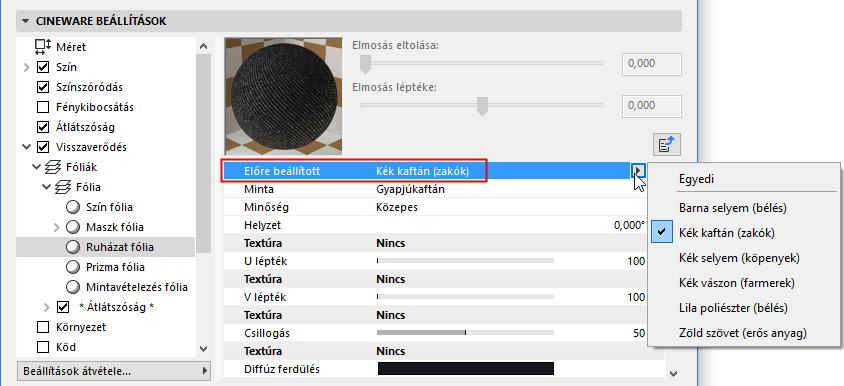Screen dimensions: 844x386
Task: Select the Ruházat fólia tree row
Action: click(x=106, y=247)
